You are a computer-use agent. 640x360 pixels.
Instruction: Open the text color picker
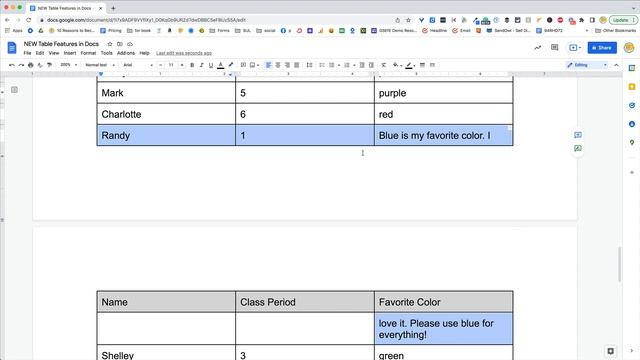coord(220,65)
